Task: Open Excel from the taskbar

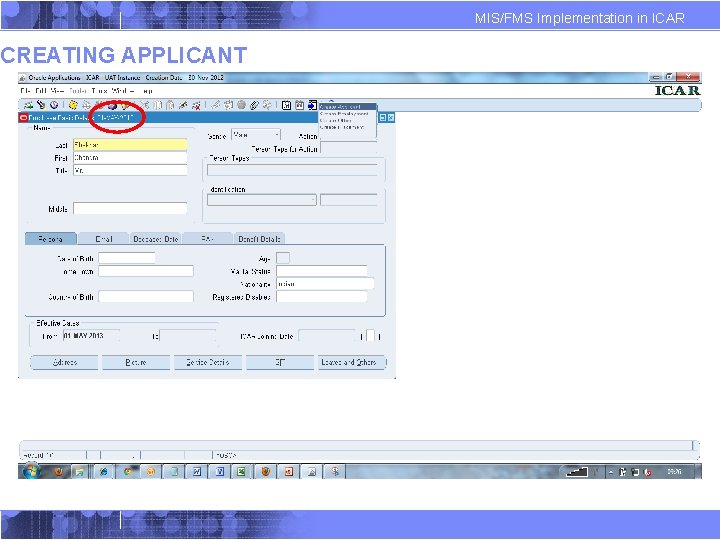Action: pyautogui.click(x=241, y=472)
